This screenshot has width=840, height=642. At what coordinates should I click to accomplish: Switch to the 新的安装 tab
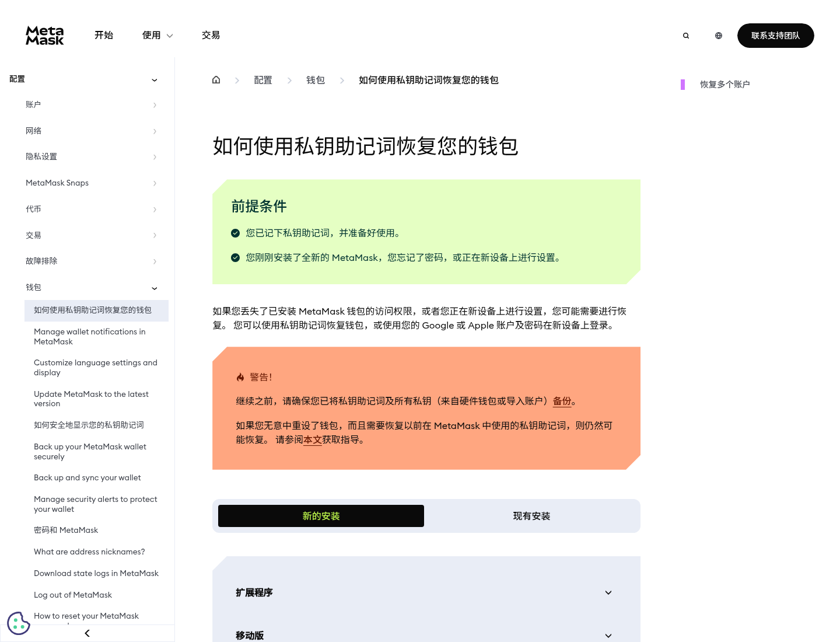tap(321, 516)
